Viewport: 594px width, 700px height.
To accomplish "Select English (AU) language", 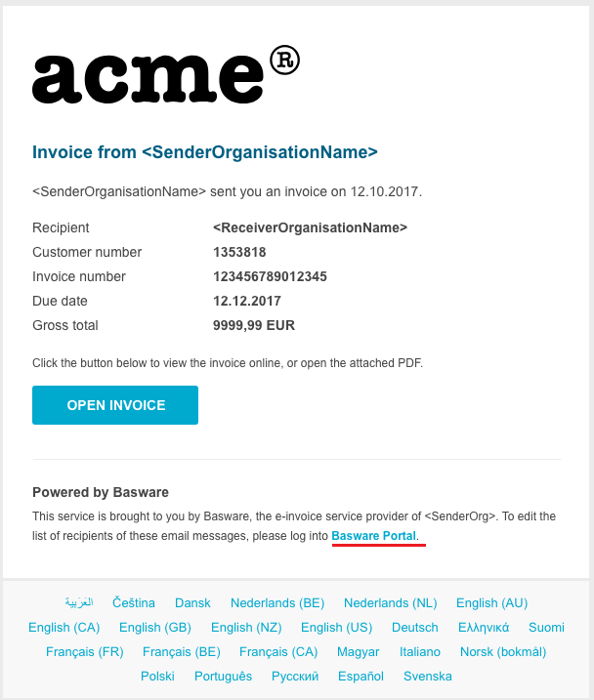I will click(491, 603).
